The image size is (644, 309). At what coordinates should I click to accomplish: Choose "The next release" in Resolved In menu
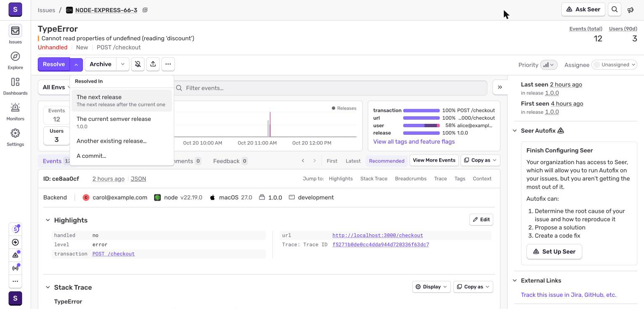pos(122,101)
